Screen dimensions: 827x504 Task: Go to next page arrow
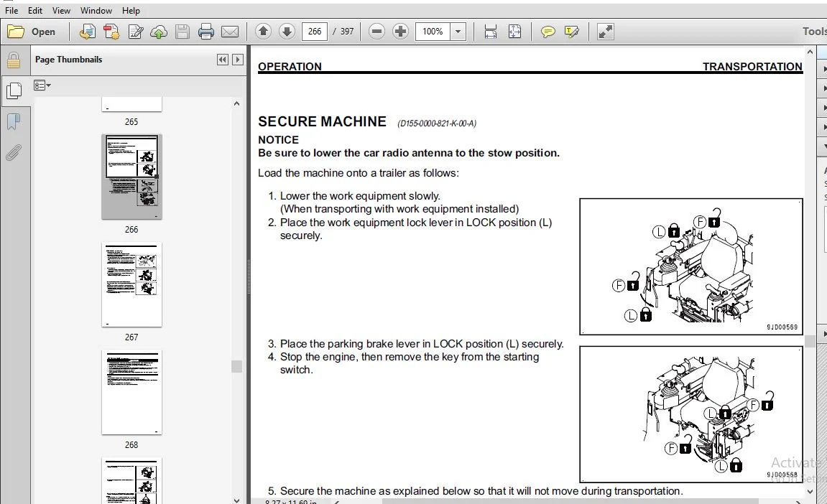tap(287, 31)
